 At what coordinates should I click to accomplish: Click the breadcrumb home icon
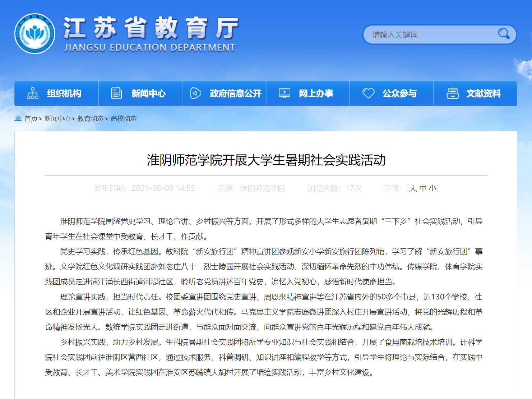click(x=18, y=118)
